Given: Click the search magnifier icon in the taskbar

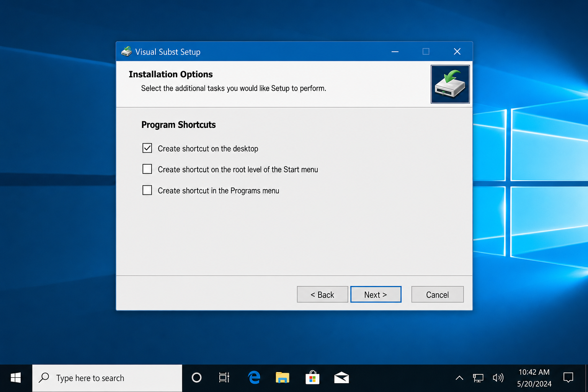Looking at the screenshot, I should (44, 378).
